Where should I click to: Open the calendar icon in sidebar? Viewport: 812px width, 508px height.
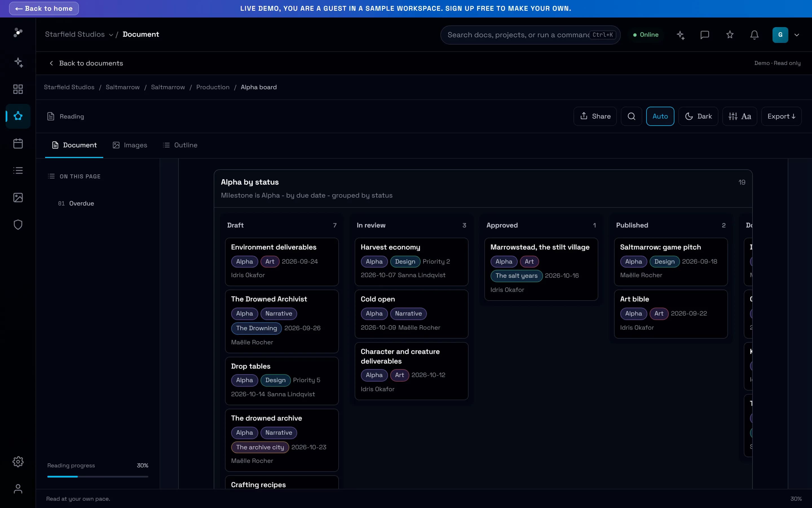[18, 143]
